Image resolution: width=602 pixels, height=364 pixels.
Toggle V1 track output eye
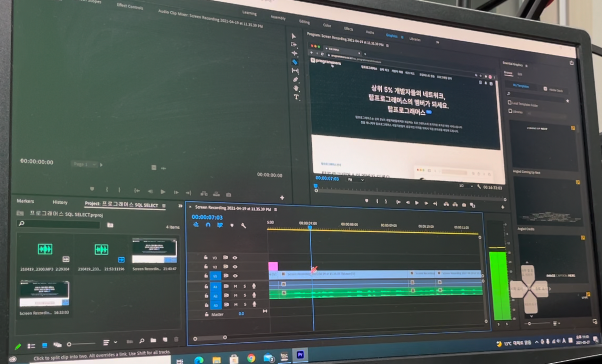click(235, 276)
